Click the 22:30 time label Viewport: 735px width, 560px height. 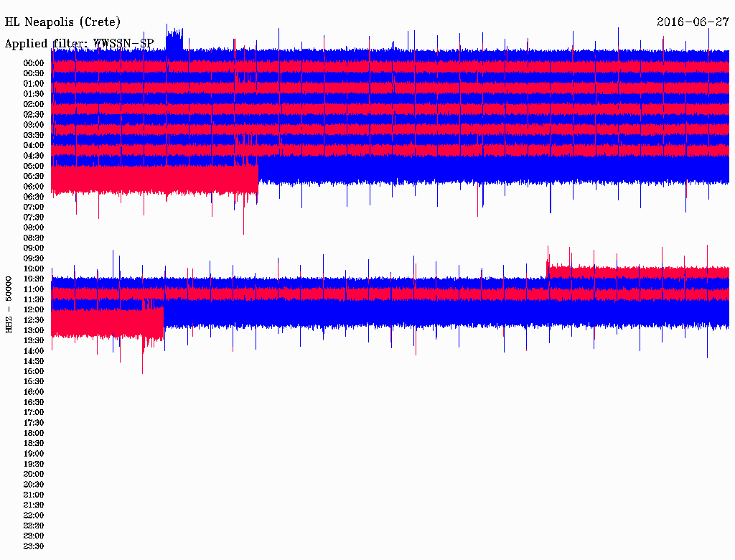[34, 526]
